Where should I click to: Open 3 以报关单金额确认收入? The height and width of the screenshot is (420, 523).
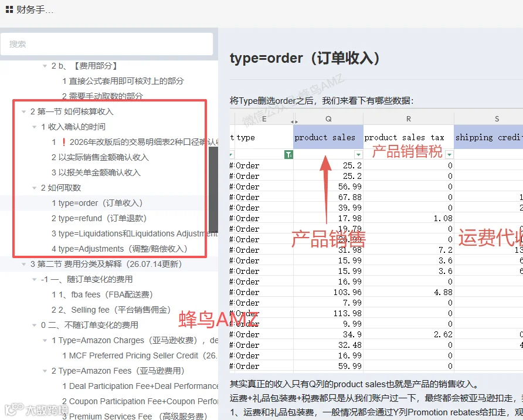(96, 172)
